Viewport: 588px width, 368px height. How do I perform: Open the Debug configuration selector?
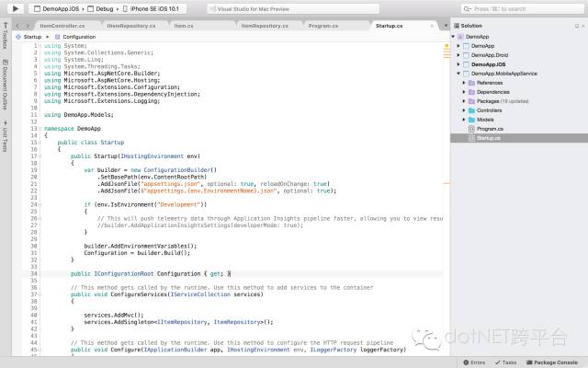(100, 8)
